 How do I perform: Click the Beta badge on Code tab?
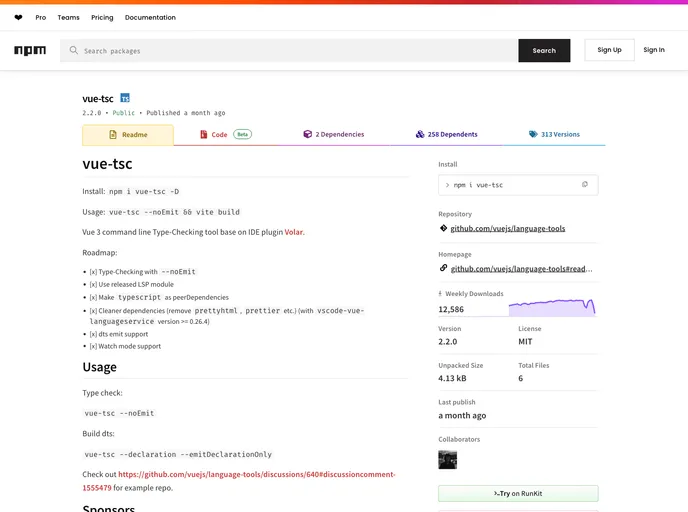(x=242, y=134)
